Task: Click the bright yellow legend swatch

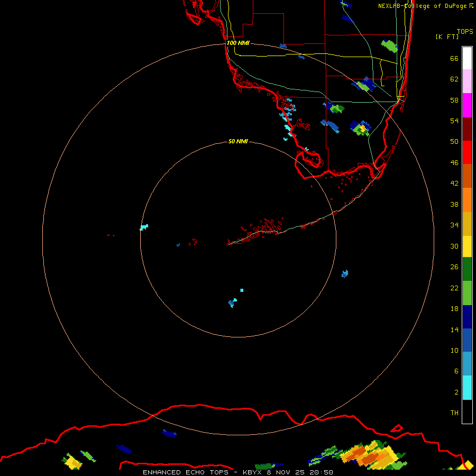Action: pyautogui.click(x=467, y=246)
